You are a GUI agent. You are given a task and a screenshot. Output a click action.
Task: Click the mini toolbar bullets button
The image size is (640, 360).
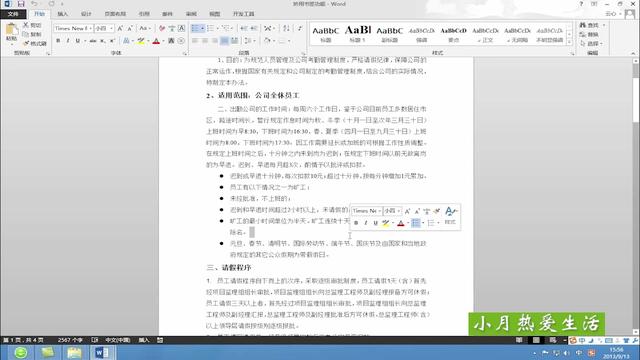pos(416,223)
